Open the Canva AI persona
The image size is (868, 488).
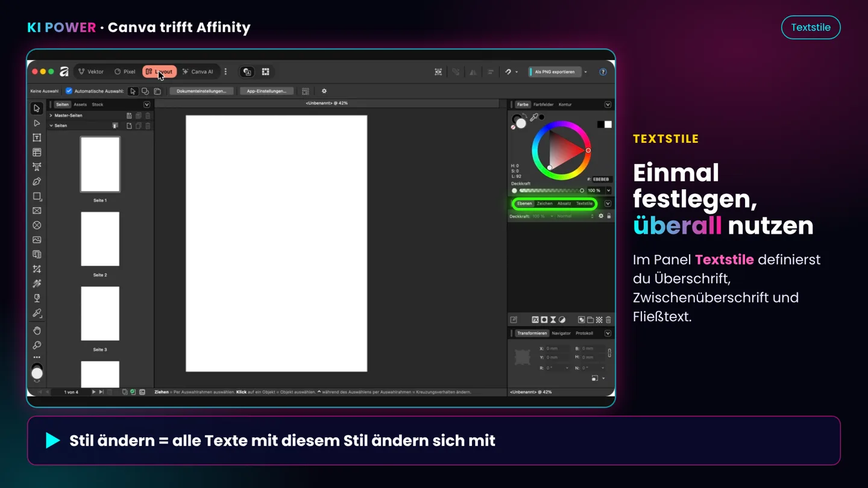coord(198,72)
